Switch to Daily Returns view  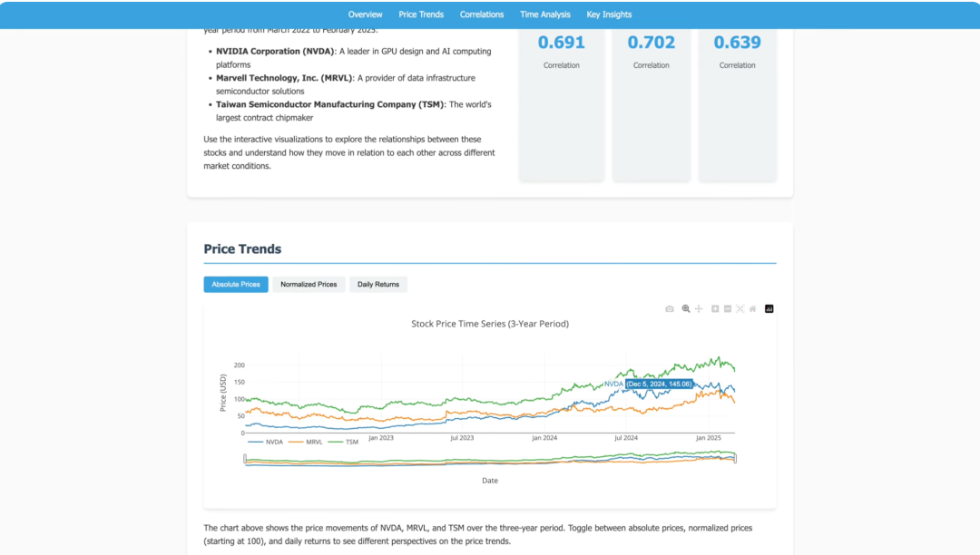[378, 285]
